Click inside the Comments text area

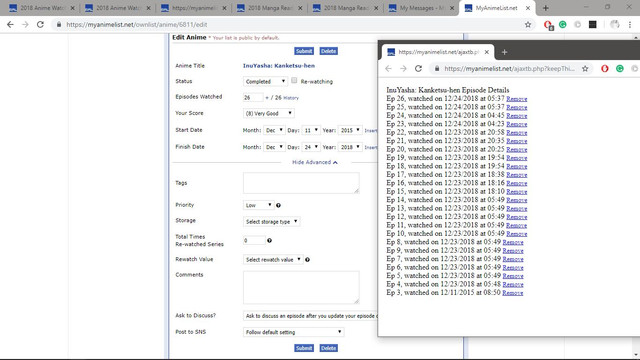301,287
